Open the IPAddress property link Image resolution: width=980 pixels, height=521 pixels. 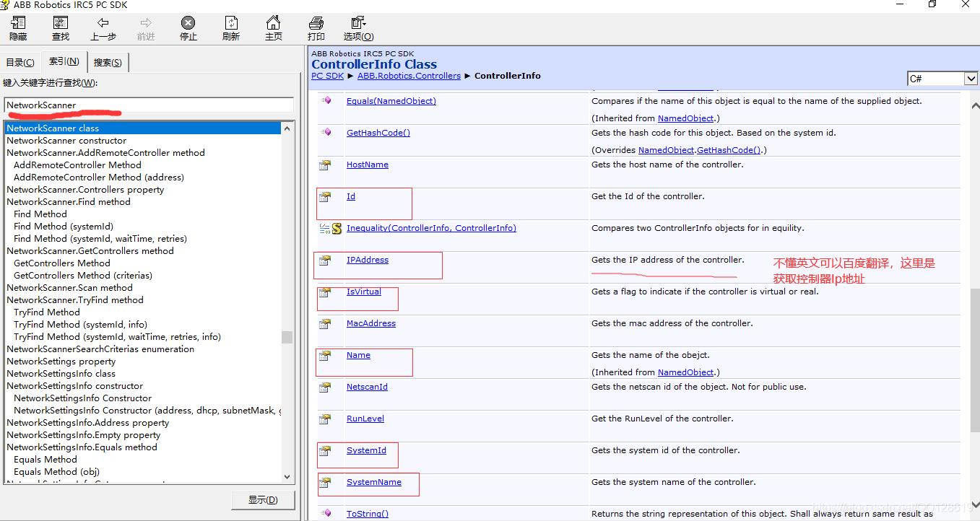(368, 260)
